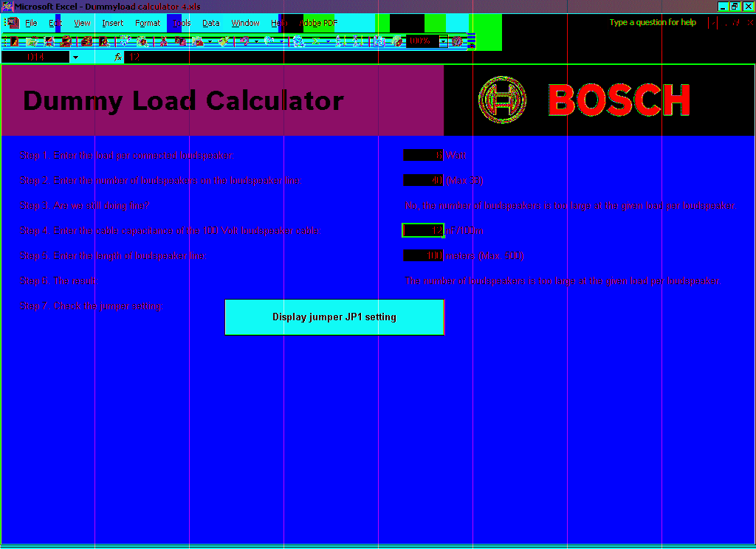Click the Insert Hyperlink toolbar icon

pyautogui.click(x=298, y=41)
